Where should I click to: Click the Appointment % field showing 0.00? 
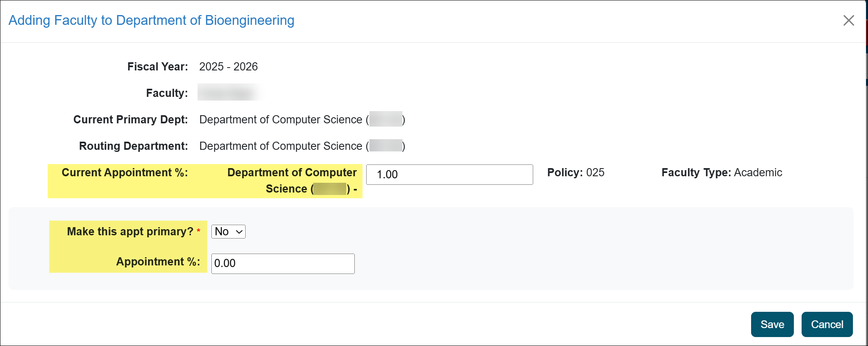coord(282,263)
